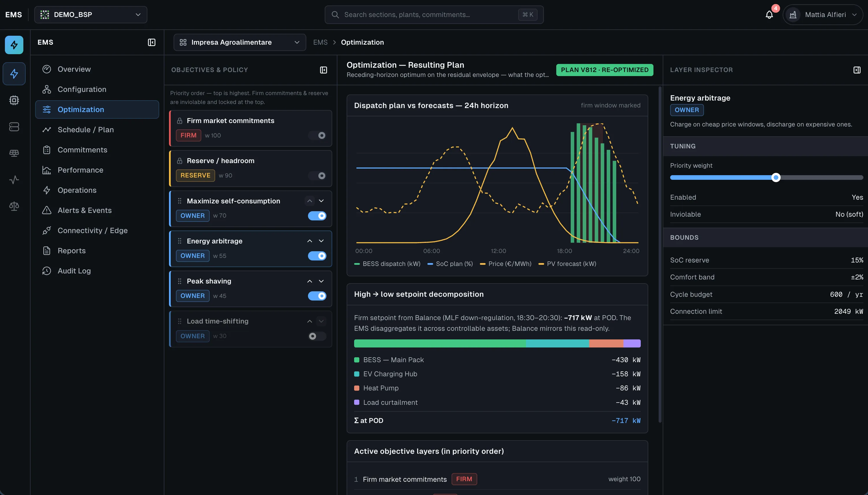This screenshot has width=868, height=495.
Task: Click the lightning bolt app logo in rail
Action: (14, 45)
